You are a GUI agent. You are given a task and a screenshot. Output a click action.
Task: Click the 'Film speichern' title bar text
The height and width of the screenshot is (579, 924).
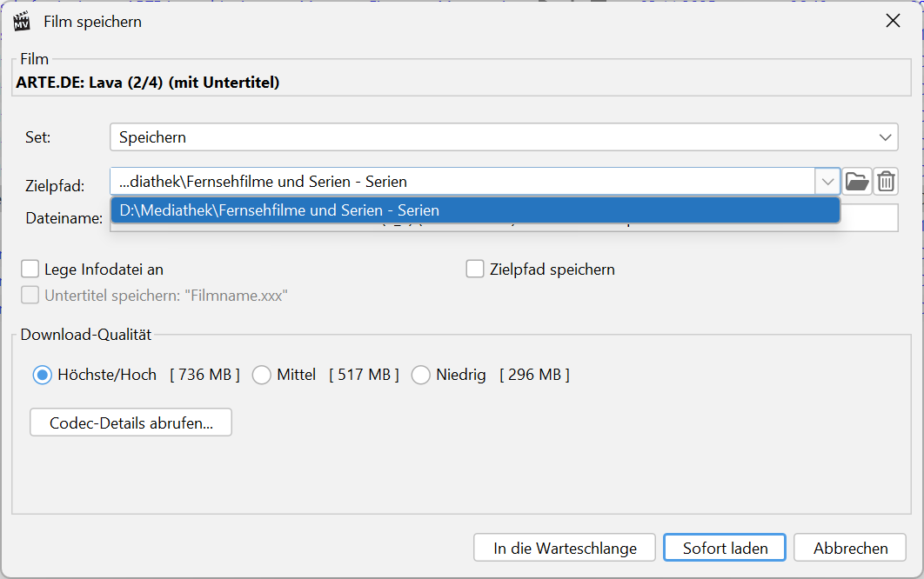[92, 22]
